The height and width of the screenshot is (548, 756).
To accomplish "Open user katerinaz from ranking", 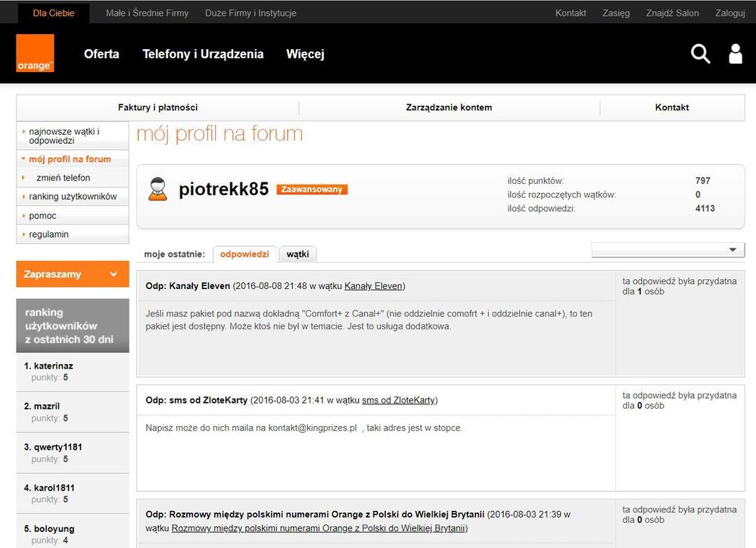I will click(x=53, y=366).
